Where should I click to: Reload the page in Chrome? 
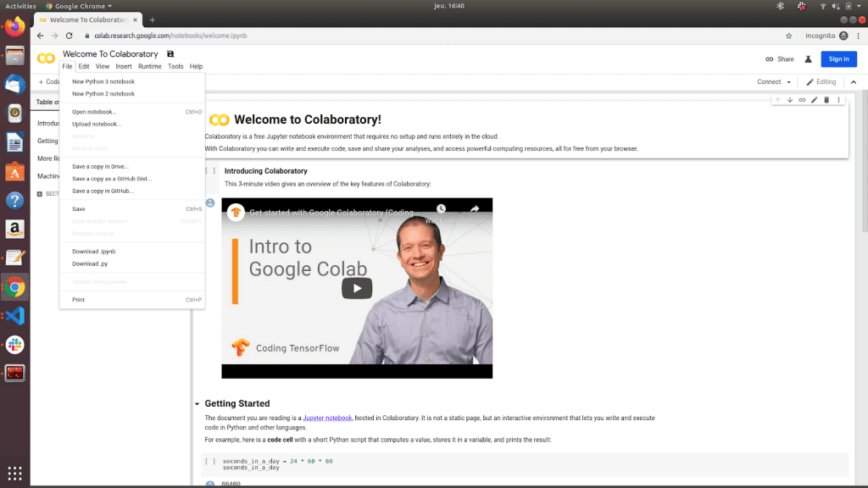tap(70, 36)
